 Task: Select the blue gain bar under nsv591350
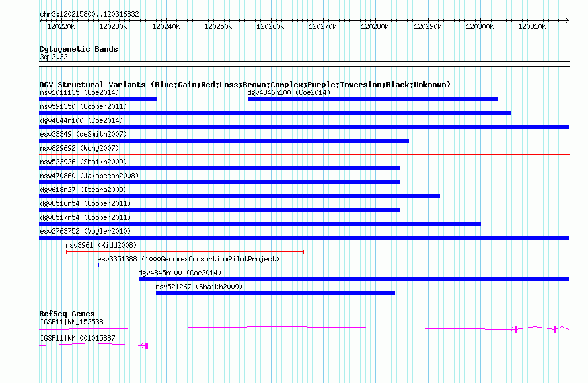coord(276,113)
